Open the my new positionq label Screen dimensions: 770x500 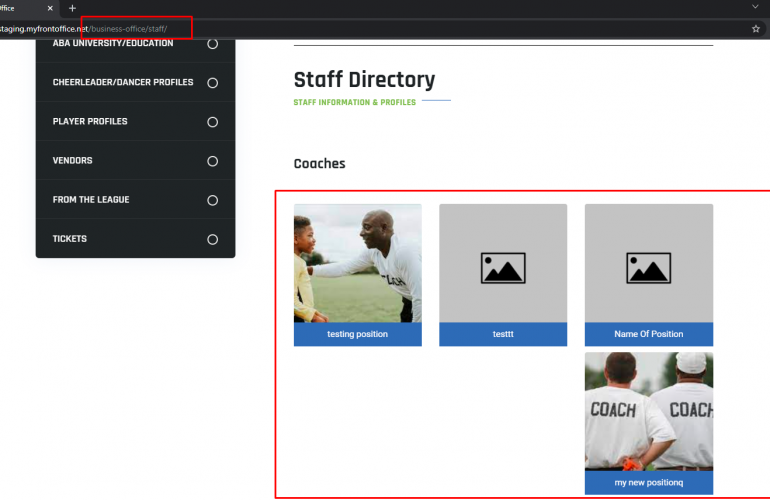[x=649, y=482]
